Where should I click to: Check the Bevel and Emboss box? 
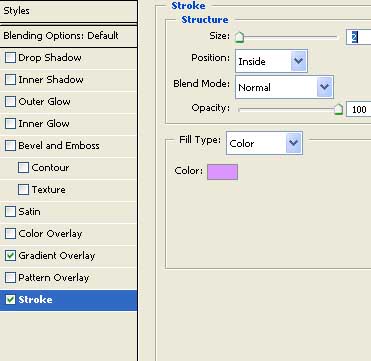pyautogui.click(x=10, y=146)
